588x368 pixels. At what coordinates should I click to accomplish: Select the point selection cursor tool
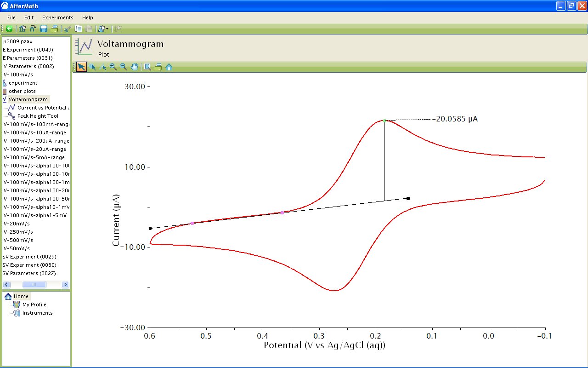point(93,67)
